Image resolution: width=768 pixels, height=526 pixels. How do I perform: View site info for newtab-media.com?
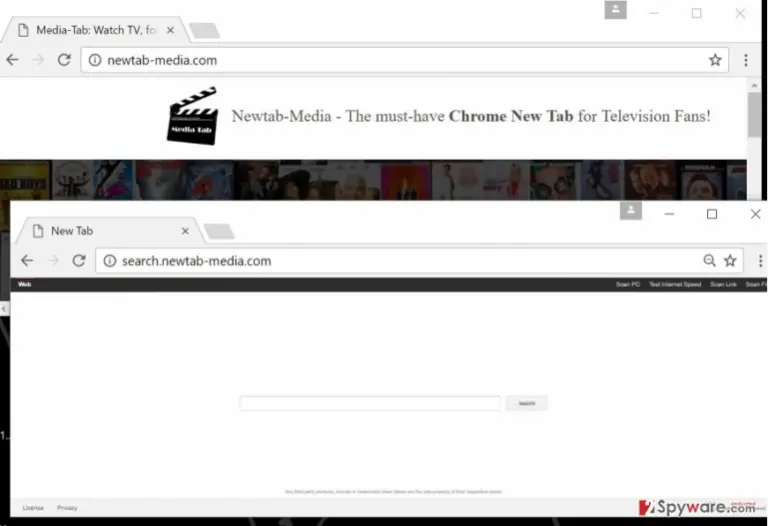pyautogui.click(x=95, y=60)
